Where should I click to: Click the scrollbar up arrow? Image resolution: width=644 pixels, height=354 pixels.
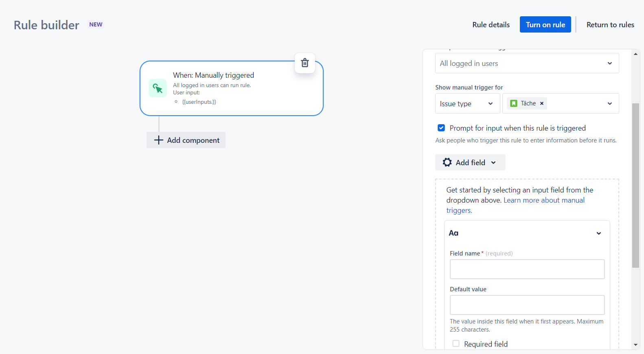[x=635, y=54]
